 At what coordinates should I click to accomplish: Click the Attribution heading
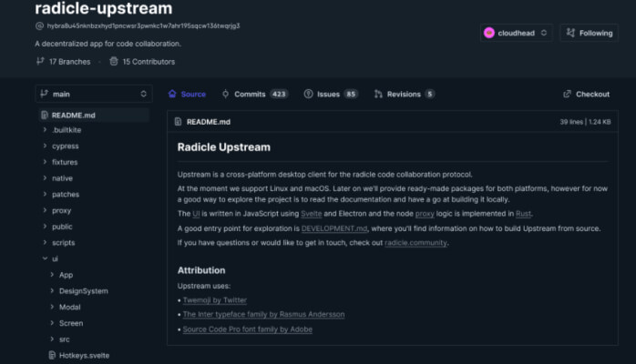201,270
